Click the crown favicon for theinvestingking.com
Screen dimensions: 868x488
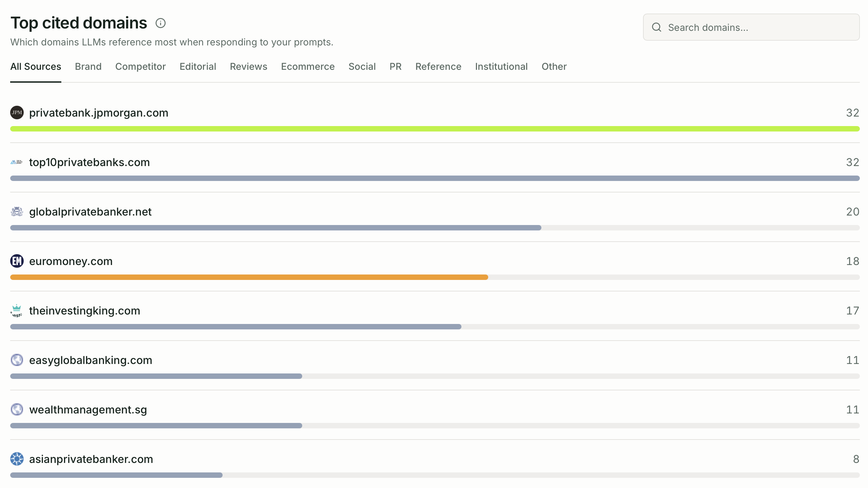coord(17,310)
